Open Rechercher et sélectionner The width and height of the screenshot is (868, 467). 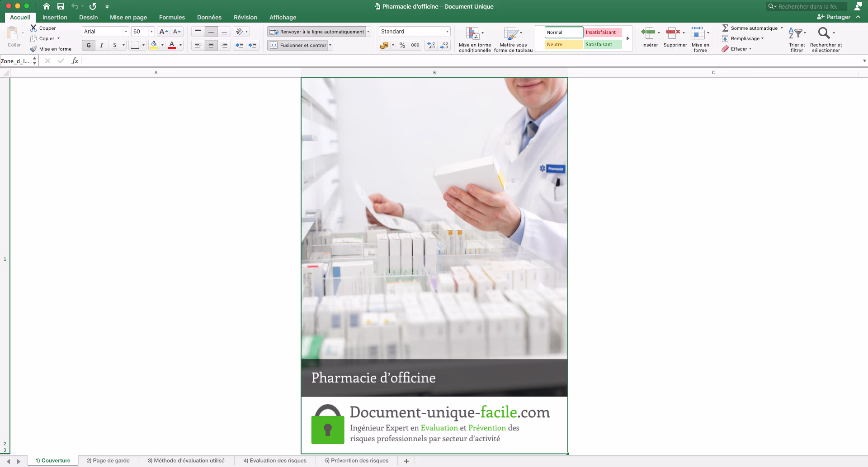pos(826,40)
